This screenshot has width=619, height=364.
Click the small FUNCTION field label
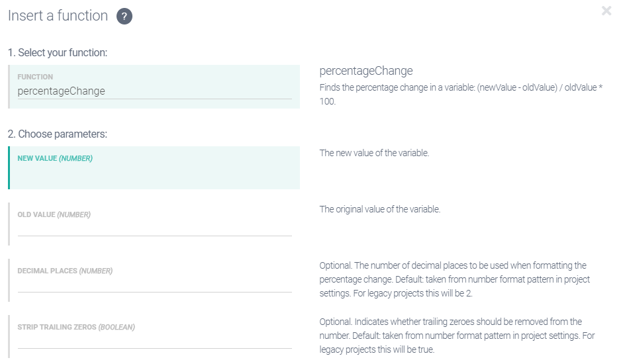tap(35, 77)
